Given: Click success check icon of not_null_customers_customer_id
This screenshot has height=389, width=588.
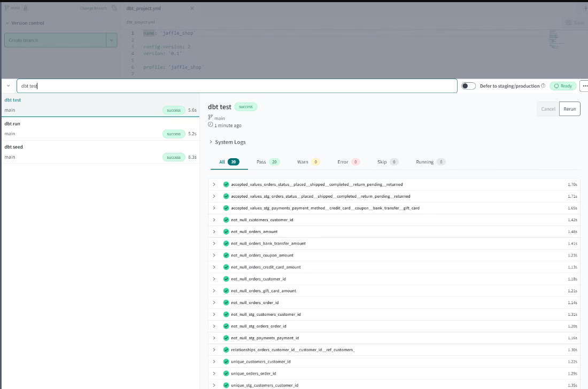Looking at the screenshot, I should [226, 220].
